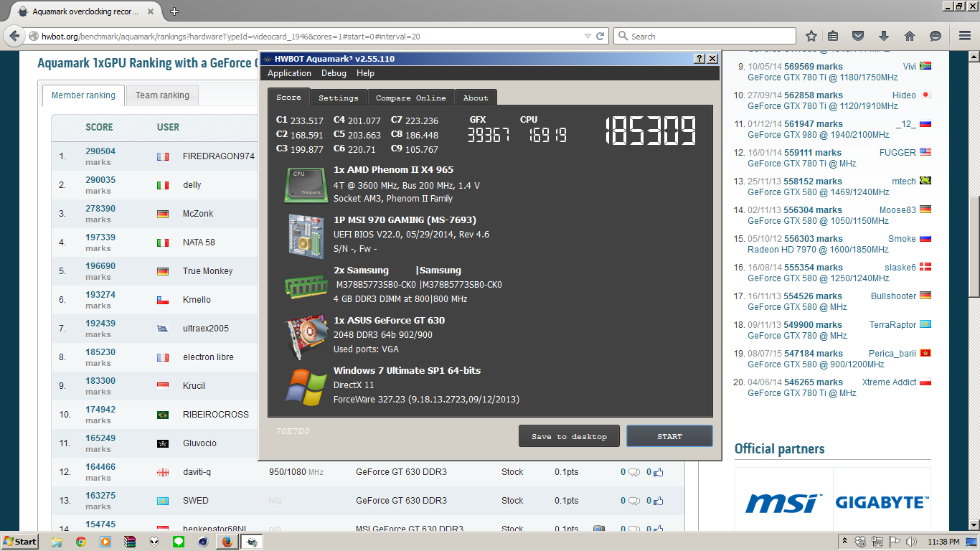Go to Firefox home page icon

(x=910, y=36)
